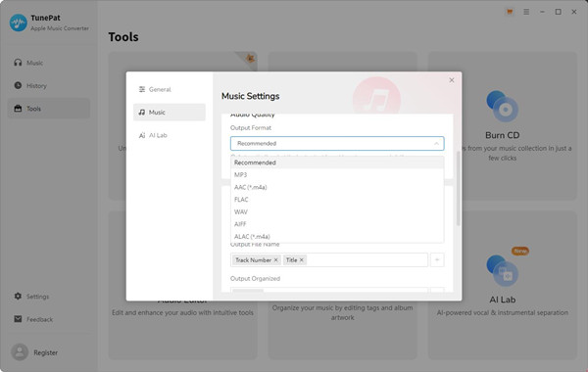This screenshot has width=588, height=372.
Task: Click the settings dialog vertical scrollbar
Action: [458, 188]
